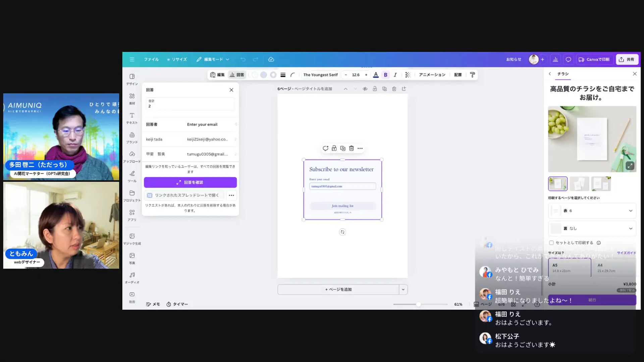Open the テキスト (Text) sidebar panel
This screenshot has width=644, height=362.
132,118
